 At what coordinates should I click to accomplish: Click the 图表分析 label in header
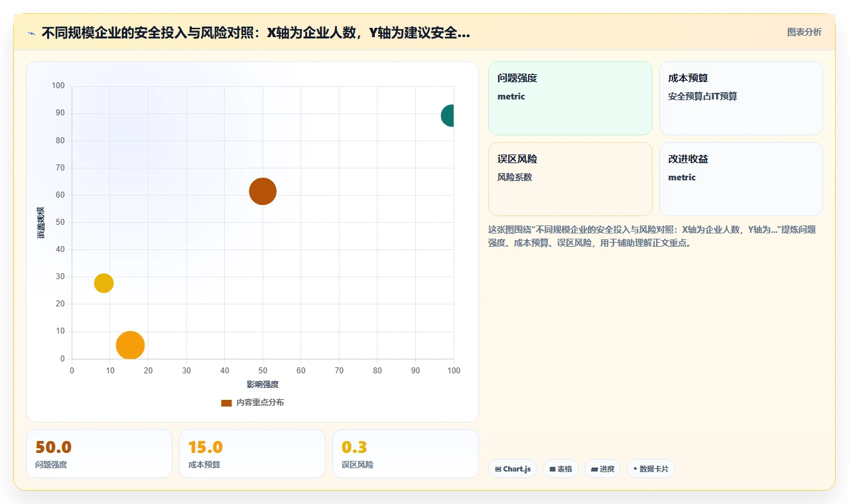tap(804, 32)
